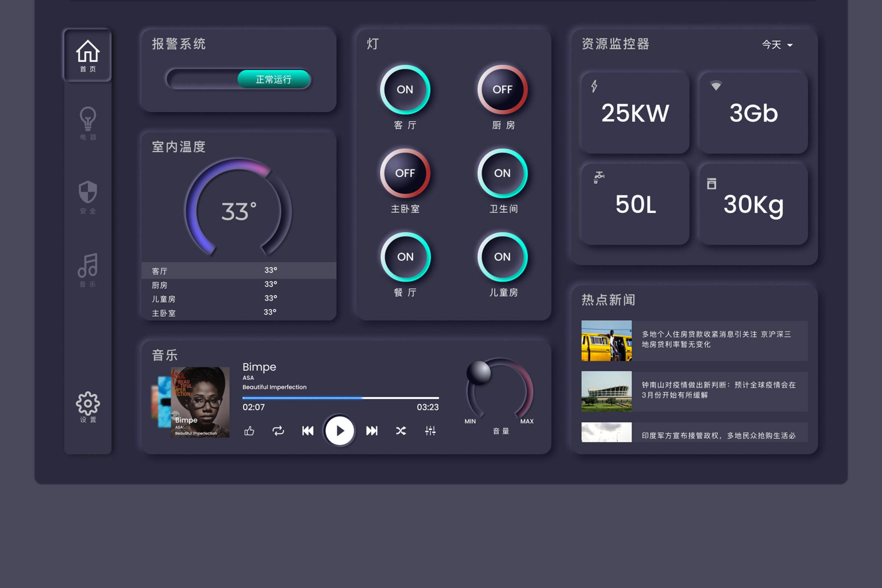Toggle the 正常运行 alarm switch
Image resolution: width=882 pixels, height=588 pixels.
point(273,79)
